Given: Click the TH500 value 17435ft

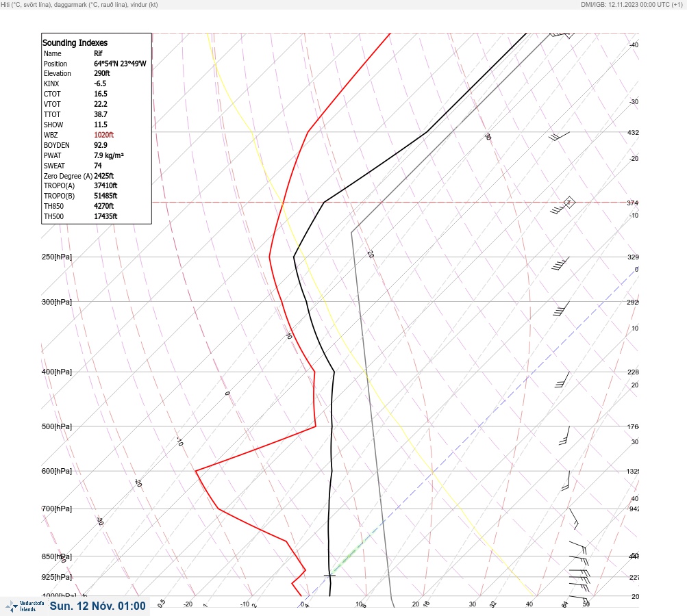Looking at the screenshot, I should (105, 216).
